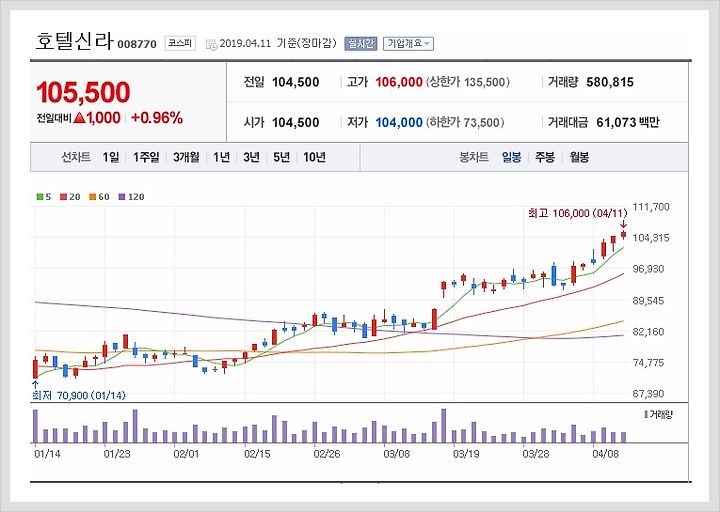
Task: Click the 01/23 date axis label
Action: 117,454
